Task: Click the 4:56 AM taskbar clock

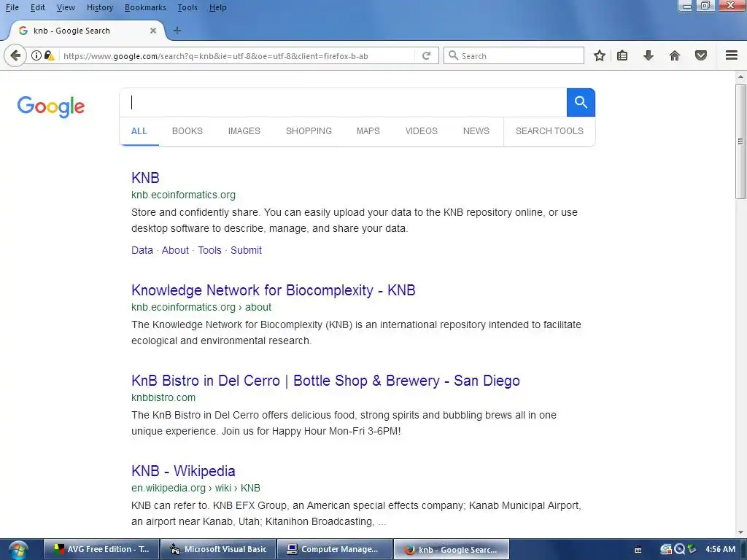Action: point(720,549)
